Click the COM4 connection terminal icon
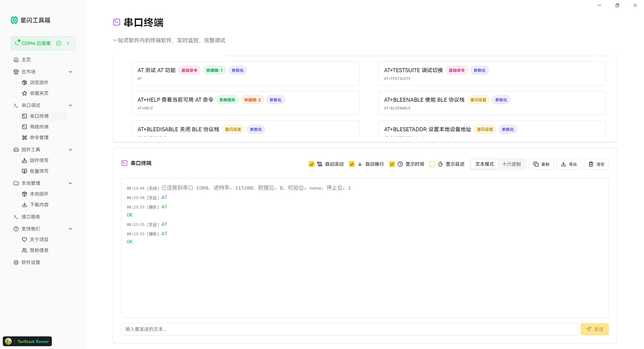 click(x=17, y=43)
